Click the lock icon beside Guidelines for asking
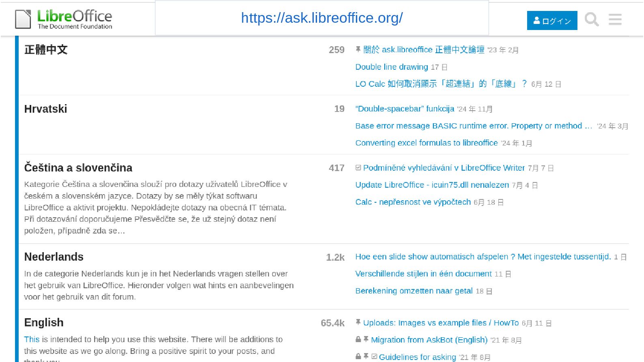644x362 pixels. coord(358,356)
